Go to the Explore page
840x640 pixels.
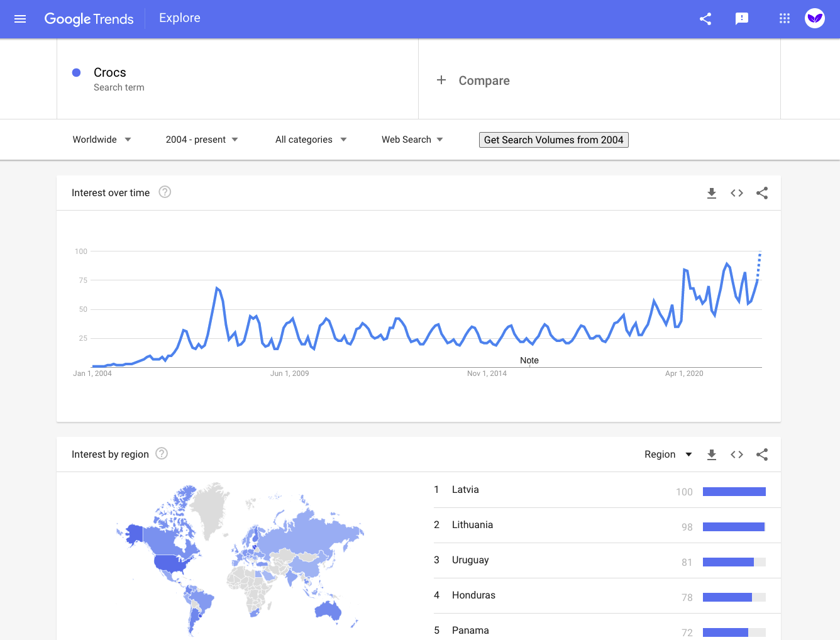pyautogui.click(x=179, y=18)
